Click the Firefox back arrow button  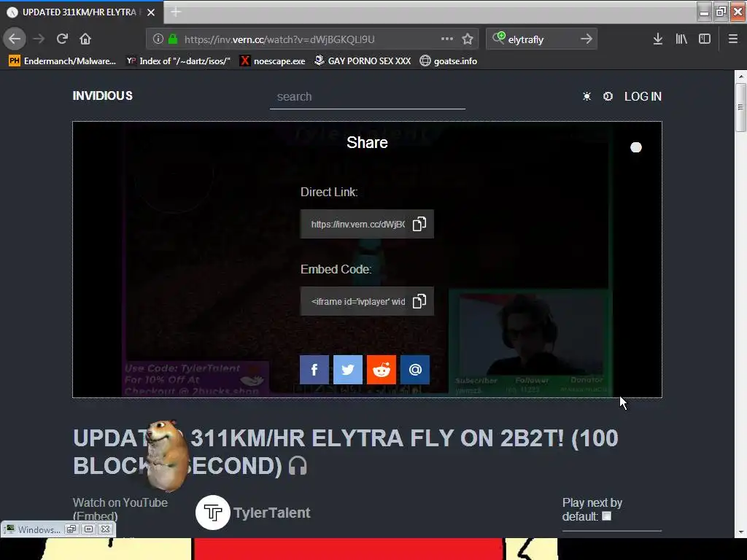tap(15, 39)
